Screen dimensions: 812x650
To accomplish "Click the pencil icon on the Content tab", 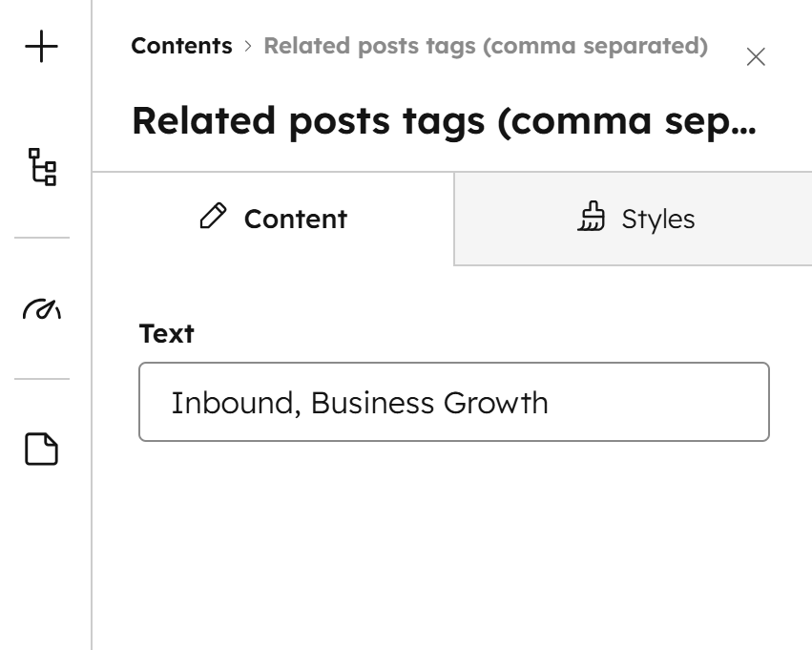I will (x=214, y=218).
